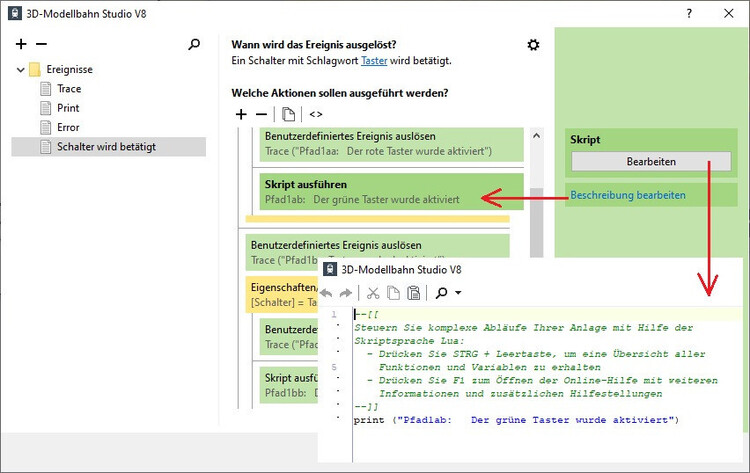
Task: Open event settings gear icon
Action: point(533,45)
